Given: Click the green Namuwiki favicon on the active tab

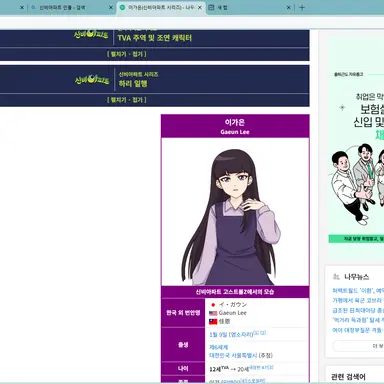Looking at the screenshot, I should [122, 7].
